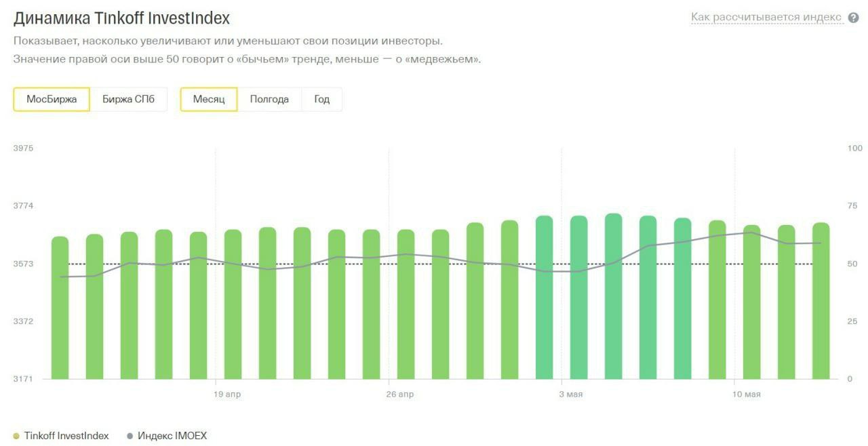Click the tallest teal bar in the chart

pyautogui.click(x=614, y=297)
